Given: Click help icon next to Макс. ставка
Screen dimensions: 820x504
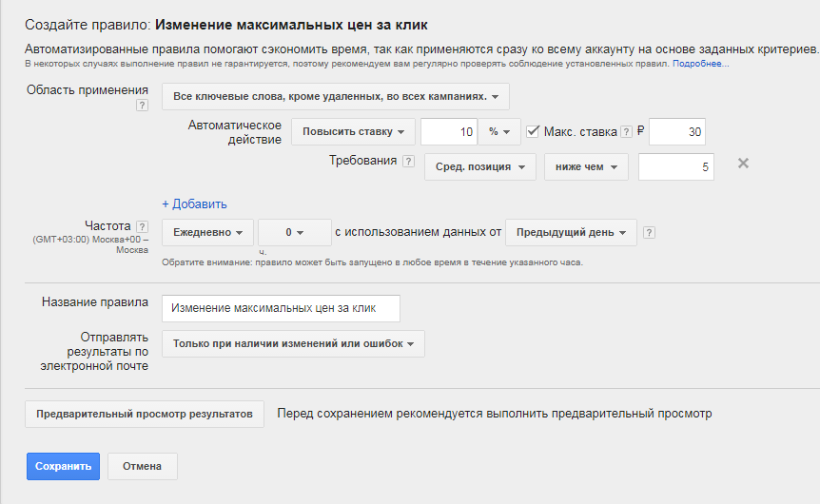Looking at the screenshot, I should coord(627,132).
